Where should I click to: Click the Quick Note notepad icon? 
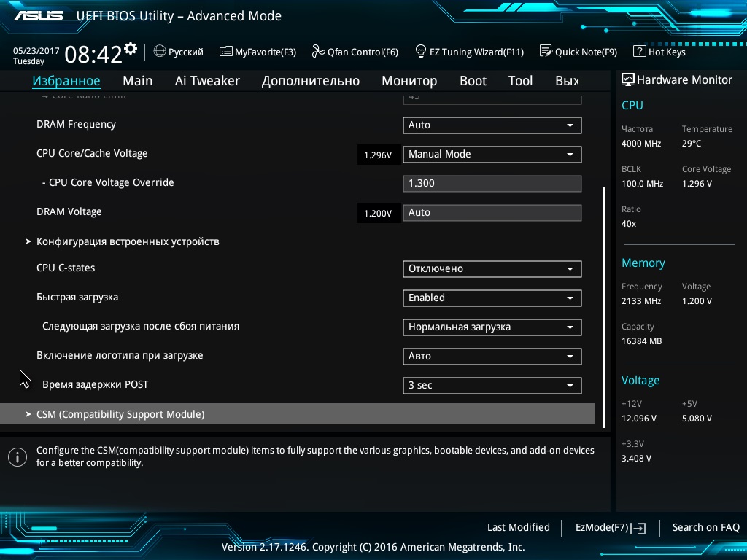(546, 51)
